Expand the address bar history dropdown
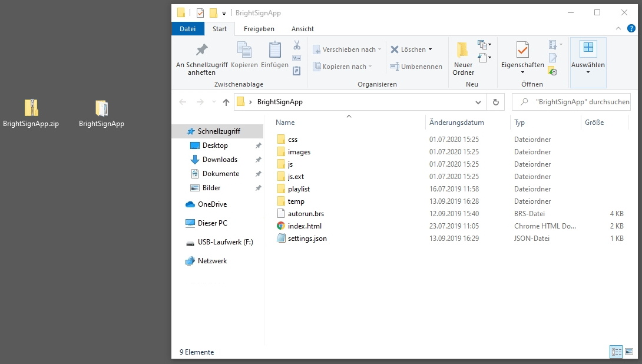 coord(478,102)
